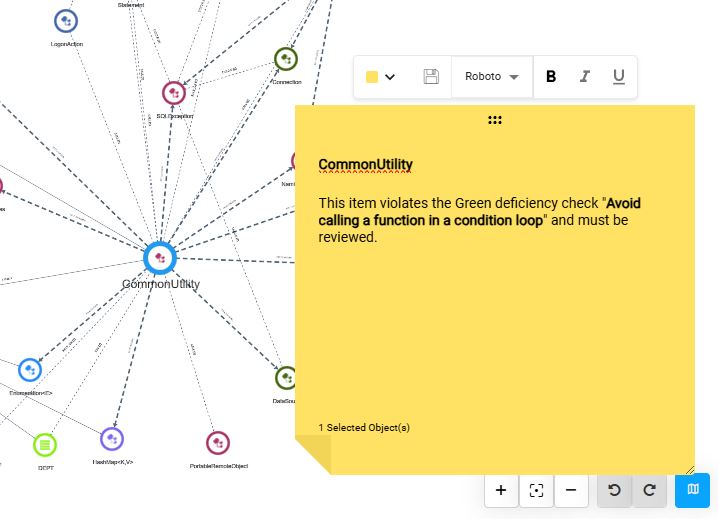Select the green DEPT table node
This screenshot has width=718, height=519.
[45, 444]
